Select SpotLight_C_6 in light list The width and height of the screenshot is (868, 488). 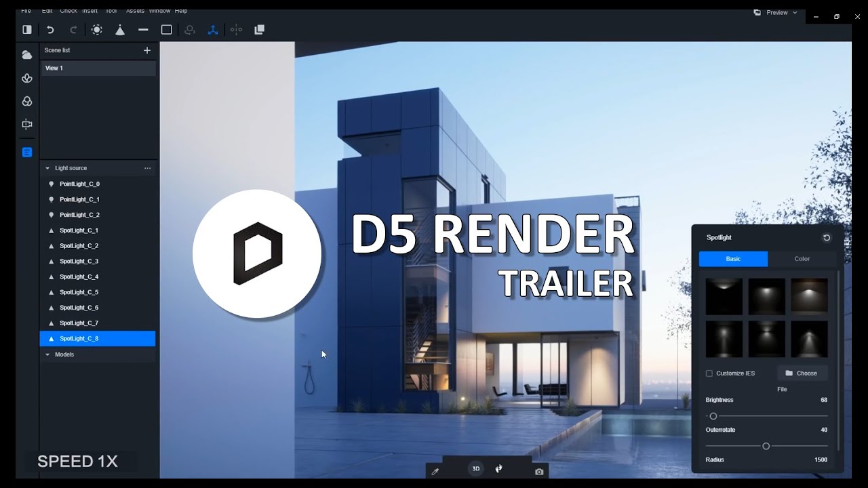click(x=98, y=308)
